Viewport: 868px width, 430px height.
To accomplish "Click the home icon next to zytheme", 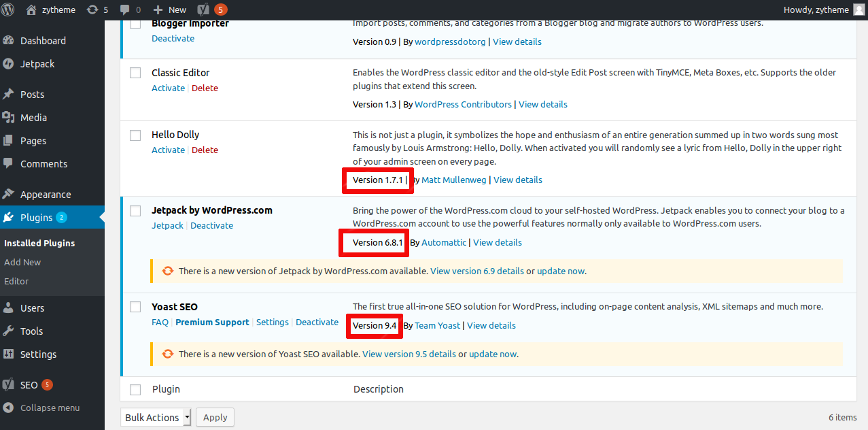I will (x=31, y=10).
